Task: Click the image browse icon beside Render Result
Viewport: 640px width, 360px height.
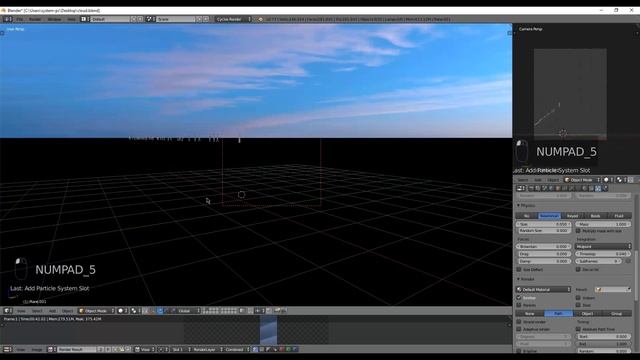Action: pyautogui.click(x=52, y=349)
